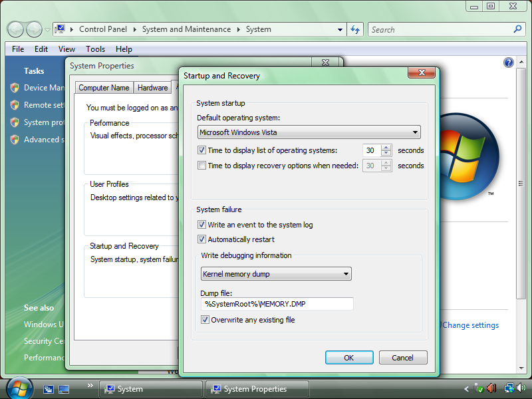This screenshot has width=532, height=399.
Task: Open the File menu
Action: click(18, 49)
